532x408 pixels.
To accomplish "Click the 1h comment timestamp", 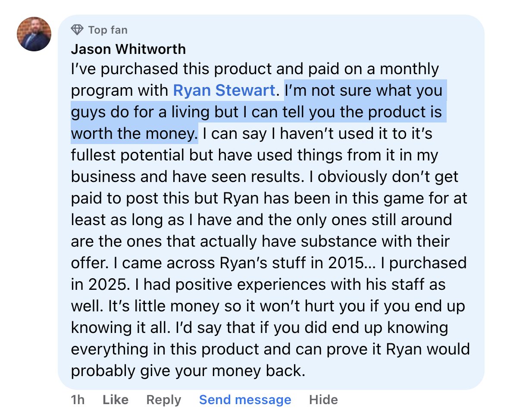I will click(x=78, y=400).
